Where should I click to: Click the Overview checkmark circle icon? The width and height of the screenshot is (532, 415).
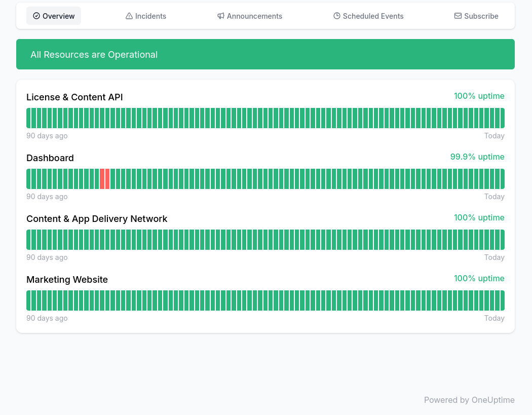(36, 16)
